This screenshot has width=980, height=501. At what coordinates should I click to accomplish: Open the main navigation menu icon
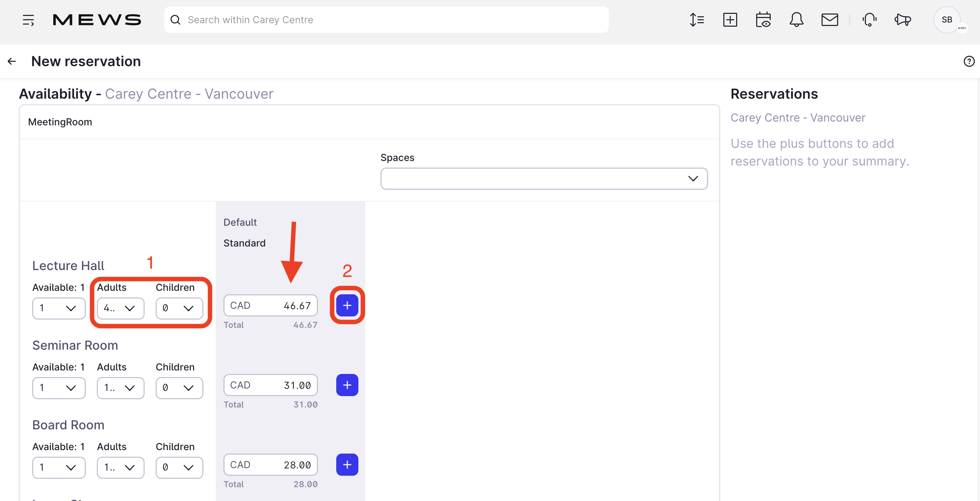coord(28,20)
